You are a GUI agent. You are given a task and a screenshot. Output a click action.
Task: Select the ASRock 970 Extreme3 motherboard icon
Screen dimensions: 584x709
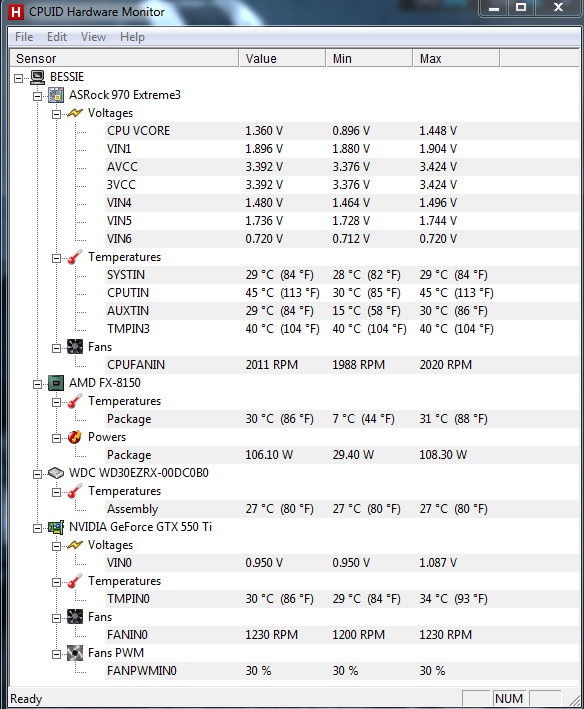tap(56, 95)
